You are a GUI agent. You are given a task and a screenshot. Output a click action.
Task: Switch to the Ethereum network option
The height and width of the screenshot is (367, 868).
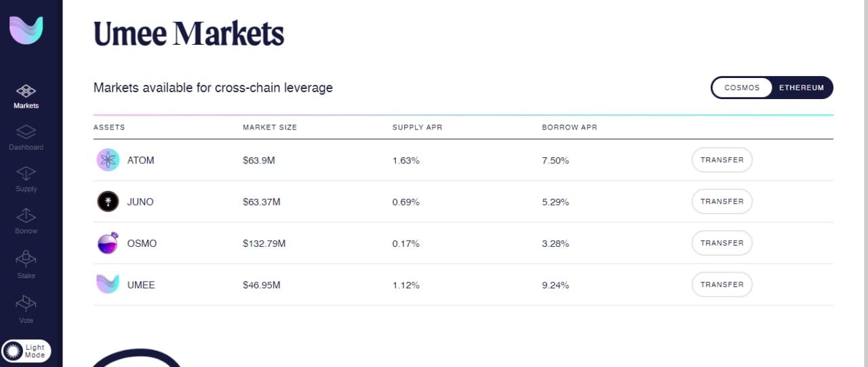tap(801, 88)
